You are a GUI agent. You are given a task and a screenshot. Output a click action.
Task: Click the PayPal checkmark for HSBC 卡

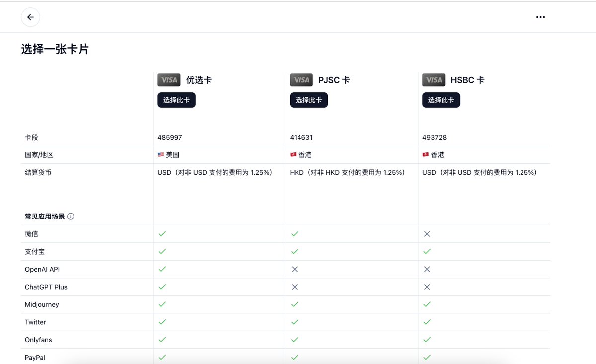click(427, 357)
